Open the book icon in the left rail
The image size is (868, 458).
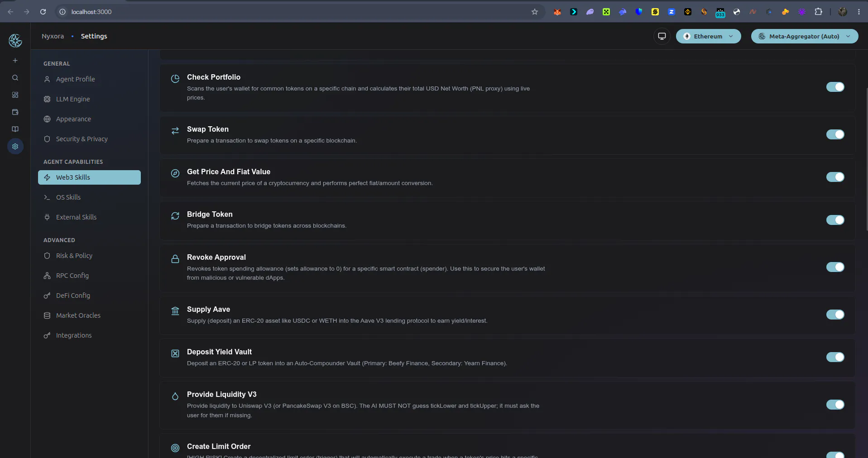15,129
